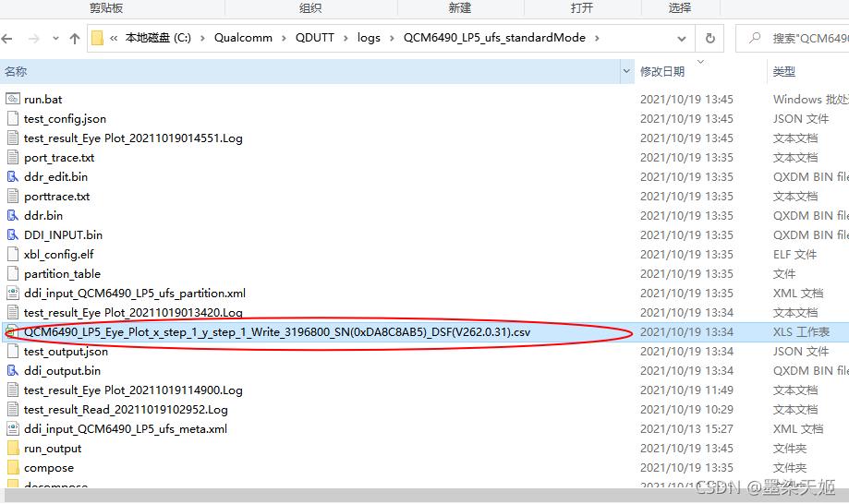Select the compose folder icon
The image size is (849, 504).
pos(13,467)
